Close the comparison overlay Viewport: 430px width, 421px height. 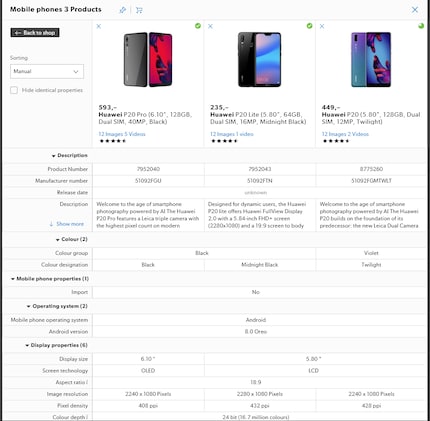click(x=415, y=10)
